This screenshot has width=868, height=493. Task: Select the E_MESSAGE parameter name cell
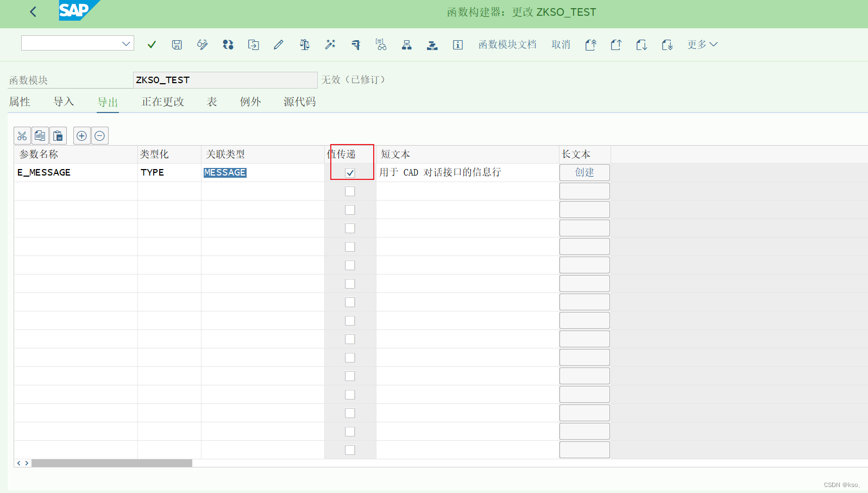(76, 172)
